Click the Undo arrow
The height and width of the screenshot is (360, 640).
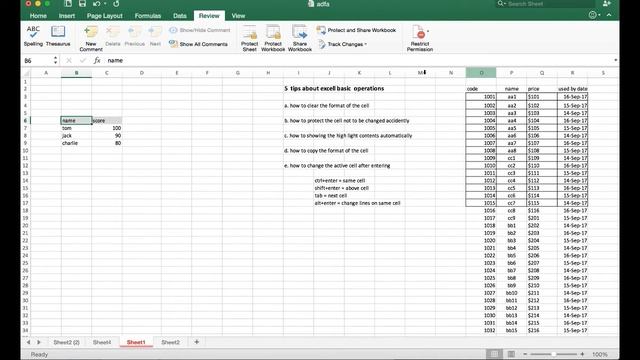tap(96, 4)
